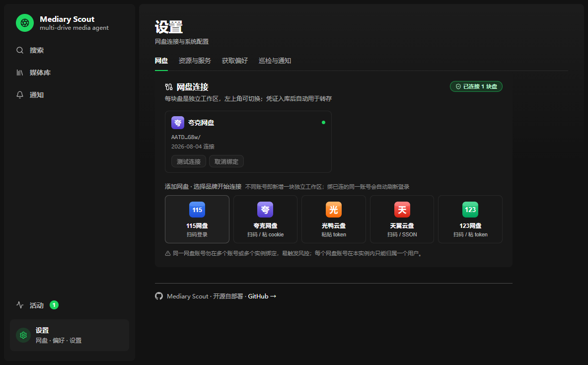The image size is (588, 365).
Task: Click the Mediary Scout green logo icon
Action: coord(25,23)
